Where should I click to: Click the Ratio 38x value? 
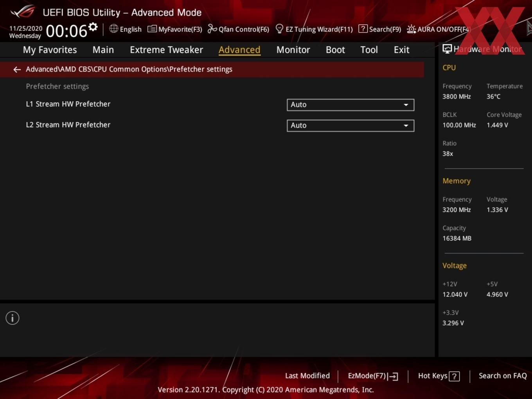pos(448,154)
